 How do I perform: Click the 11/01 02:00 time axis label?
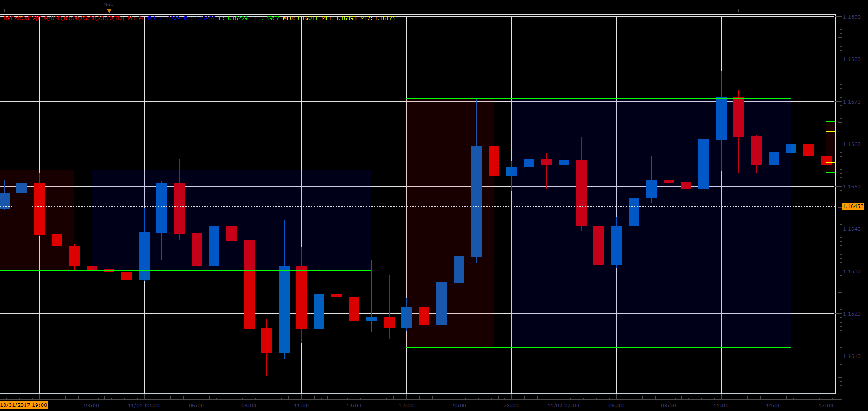[144, 406]
